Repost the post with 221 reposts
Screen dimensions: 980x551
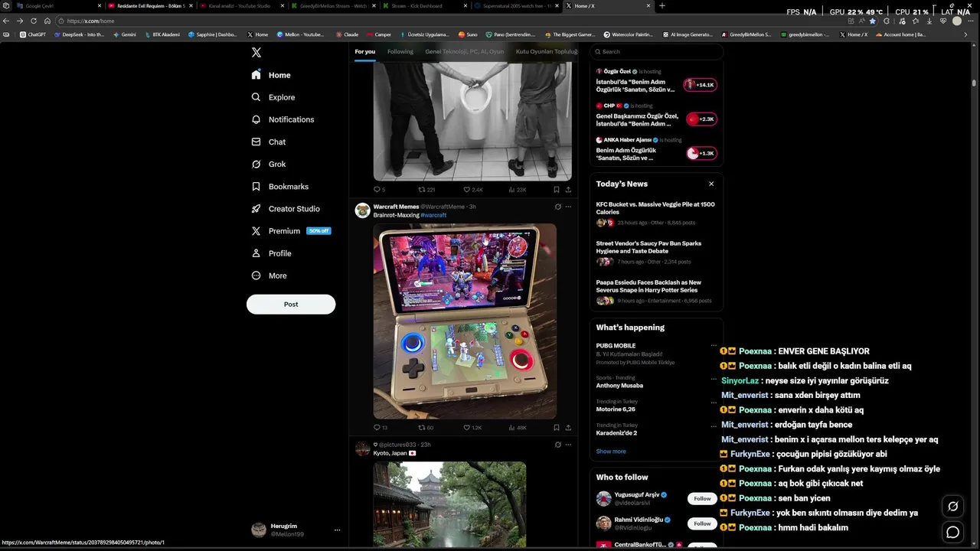coord(426,190)
